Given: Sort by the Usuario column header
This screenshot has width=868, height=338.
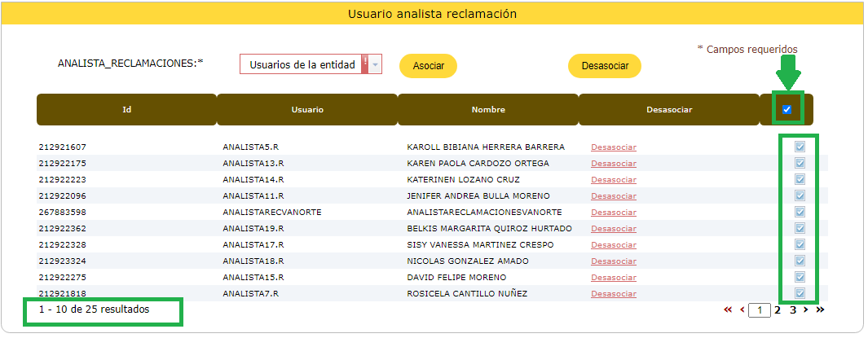Looking at the screenshot, I should point(307,110).
